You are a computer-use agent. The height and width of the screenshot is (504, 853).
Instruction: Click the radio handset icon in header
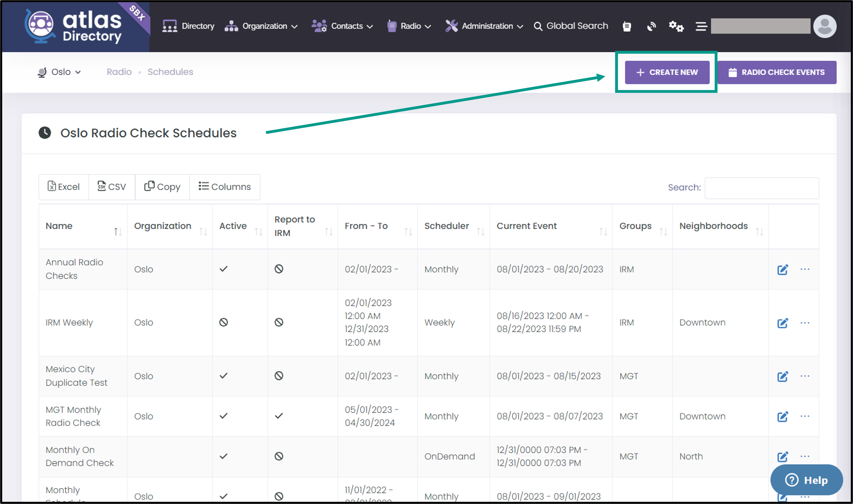[x=627, y=26]
